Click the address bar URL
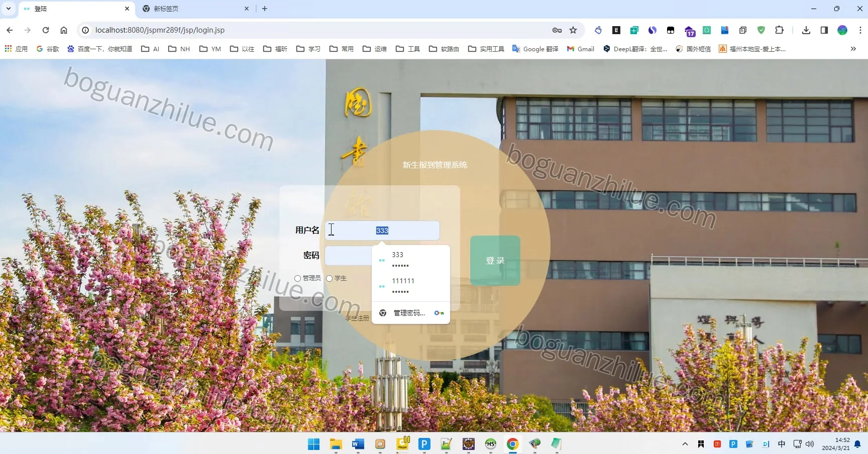 click(x=160, y=30)
